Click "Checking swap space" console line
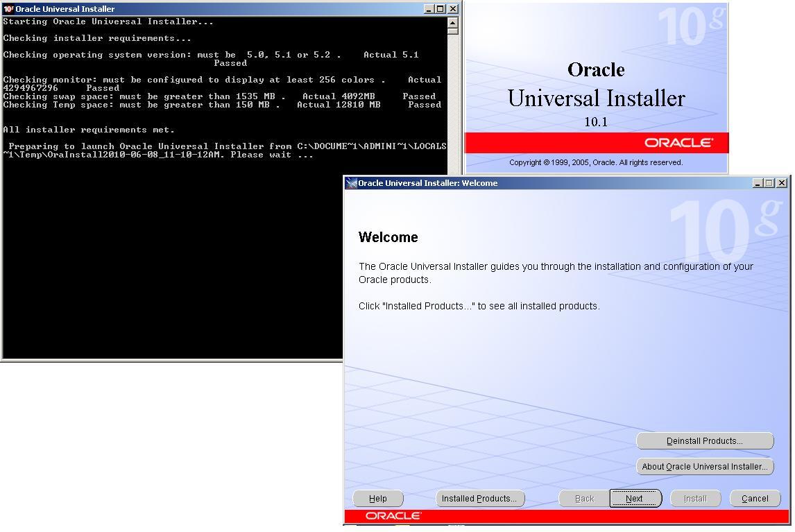This screenshot has height=532, width=795. click(x=219, y=96)
